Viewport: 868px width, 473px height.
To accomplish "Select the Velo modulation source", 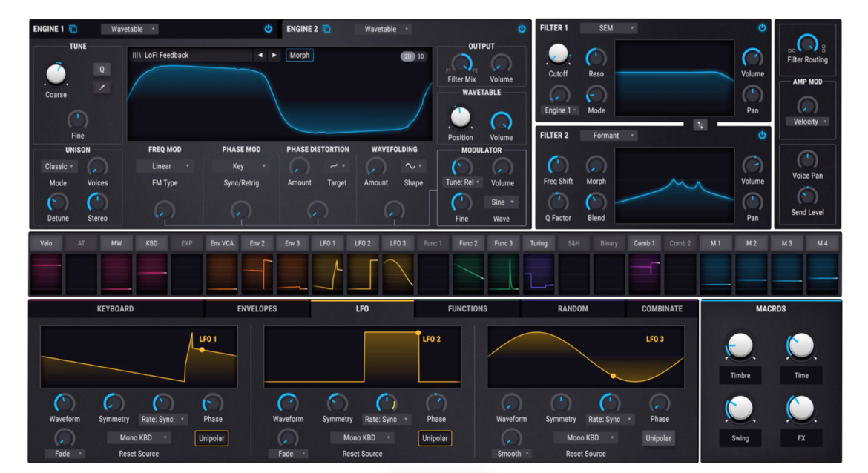I will coord(46,243).
